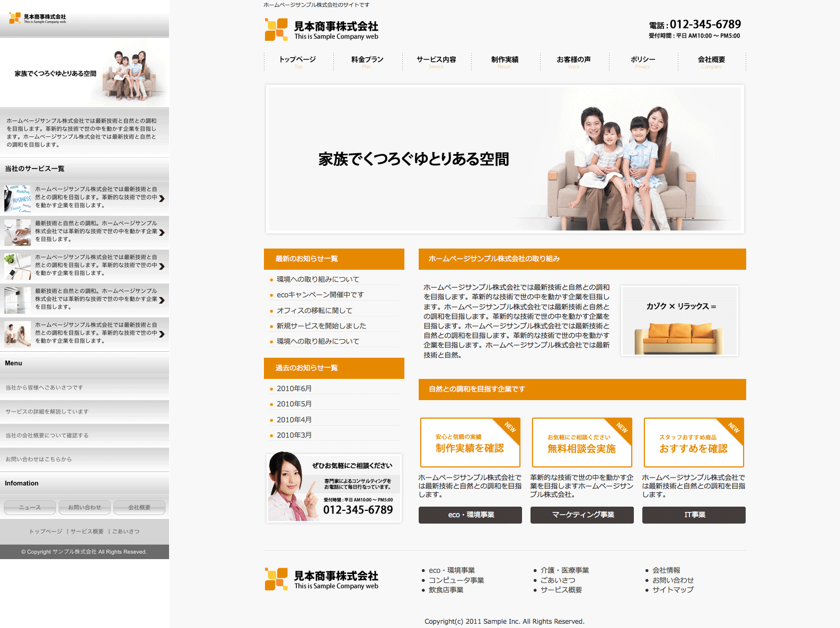Image resolution: width=840 pixels, height=628 pixels.
Task: Go to 会社概要 in top navigation
Action: [x=711, y=61]
